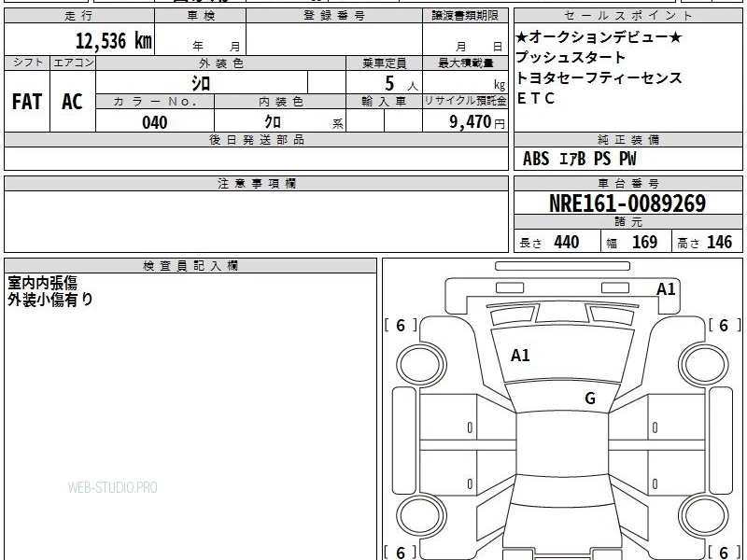This screenshot has height=560, width=747.
Task: Click the 注意事項欄 section header
Action: pyautogui.click(x=256, y=183)
